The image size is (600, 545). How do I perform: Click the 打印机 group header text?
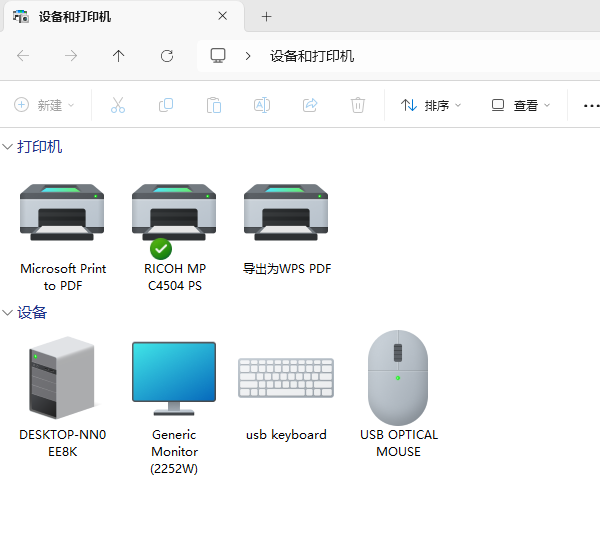pos(39,147)
